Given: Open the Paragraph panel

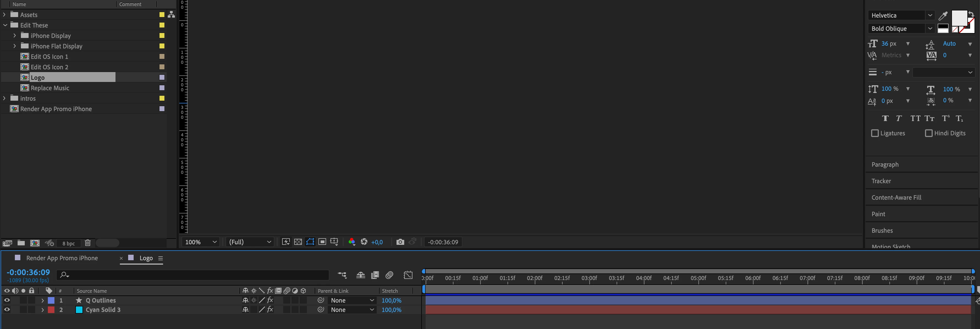Looking at the screenshot, I should (x=885, y=164).
